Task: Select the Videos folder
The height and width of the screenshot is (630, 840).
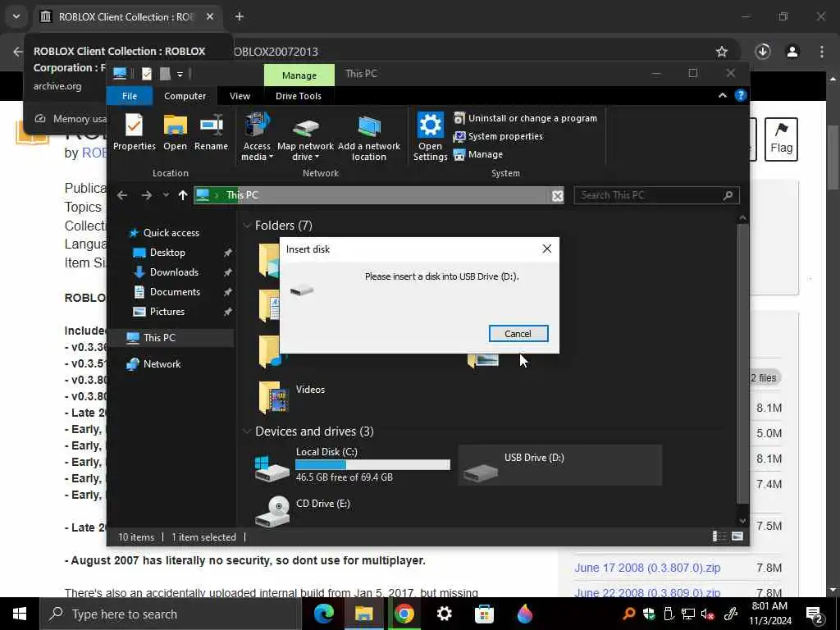Action: tap(292, 398)
